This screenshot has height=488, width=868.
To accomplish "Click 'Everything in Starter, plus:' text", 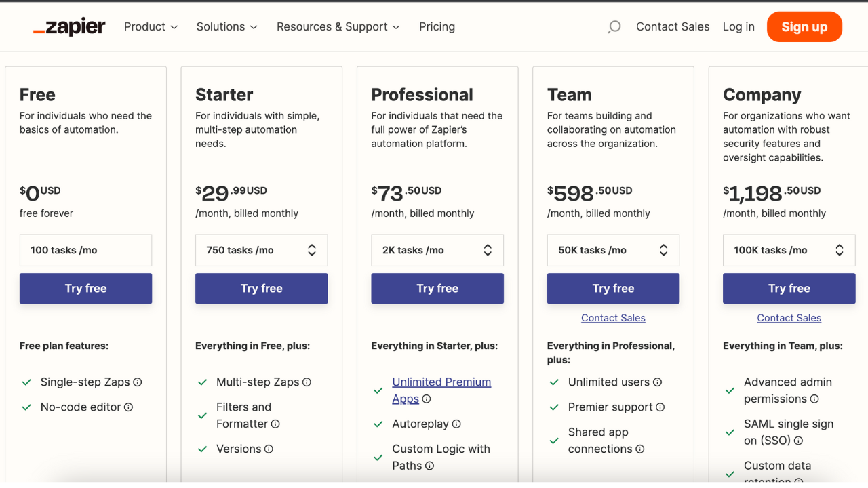I will click(434, 346).
